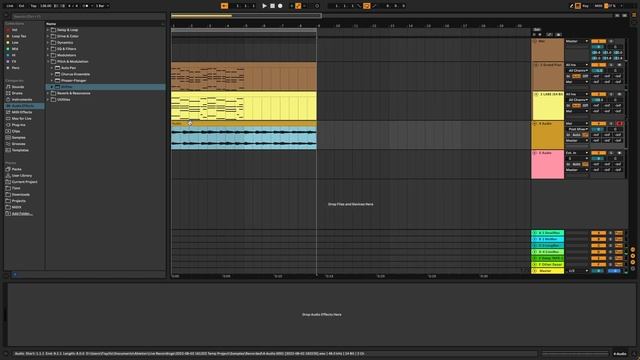Screen dimensions: 640x360
Task: Click the arrangement overview bar
Action: click(392, 16)
